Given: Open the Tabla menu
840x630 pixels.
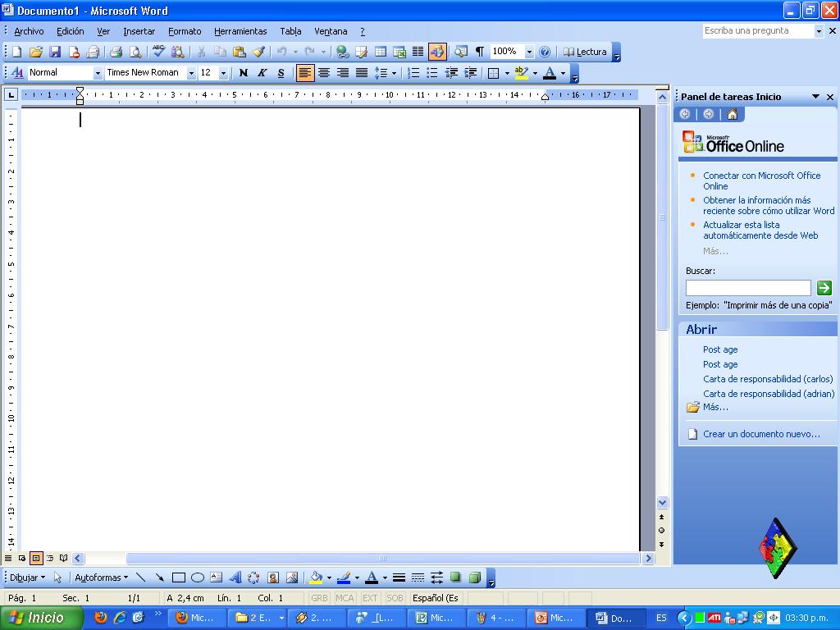Looking at the screenshot, I should coord(290,31).
